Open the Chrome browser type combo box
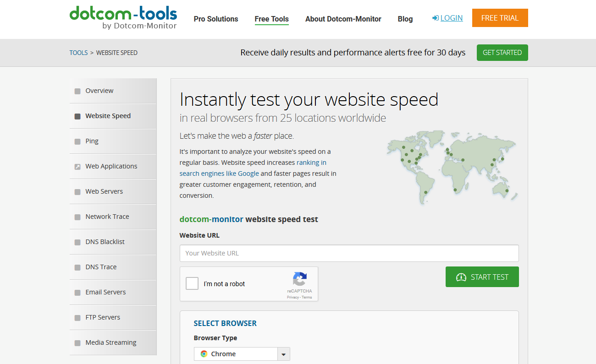596x364 pixels. [242, 354]
